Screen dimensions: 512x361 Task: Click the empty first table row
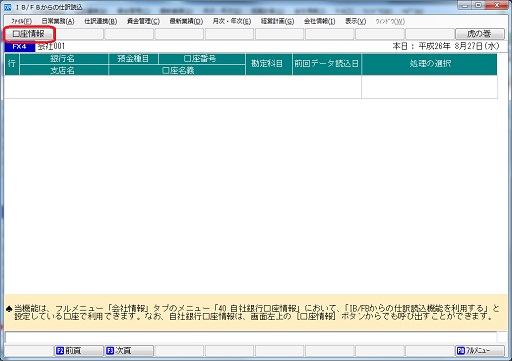(x=251, y=87)
